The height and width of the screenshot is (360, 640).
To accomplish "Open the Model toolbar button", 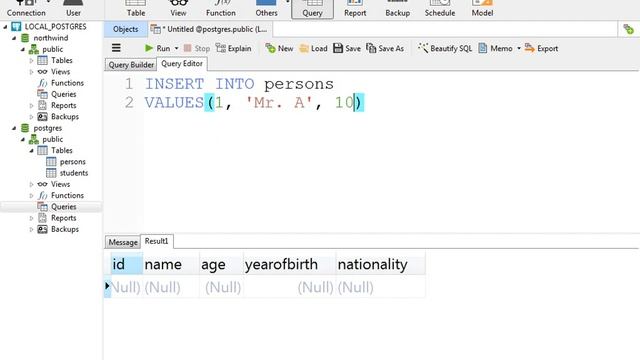I will tap(482, 9).
